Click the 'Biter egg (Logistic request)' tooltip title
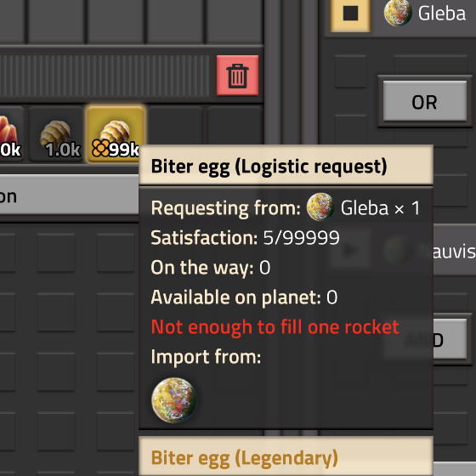 pos(269,167)
